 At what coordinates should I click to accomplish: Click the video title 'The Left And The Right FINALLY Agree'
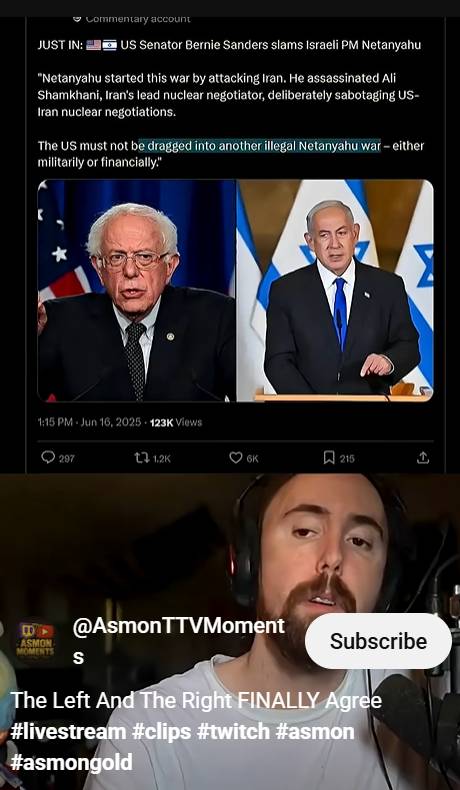(196, 700)
